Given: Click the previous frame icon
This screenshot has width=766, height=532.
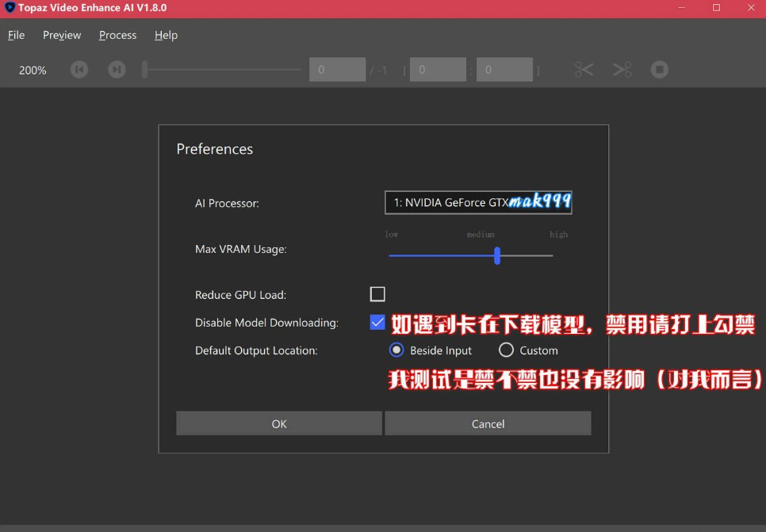Looking at the screenshot, I should [79, 70].
